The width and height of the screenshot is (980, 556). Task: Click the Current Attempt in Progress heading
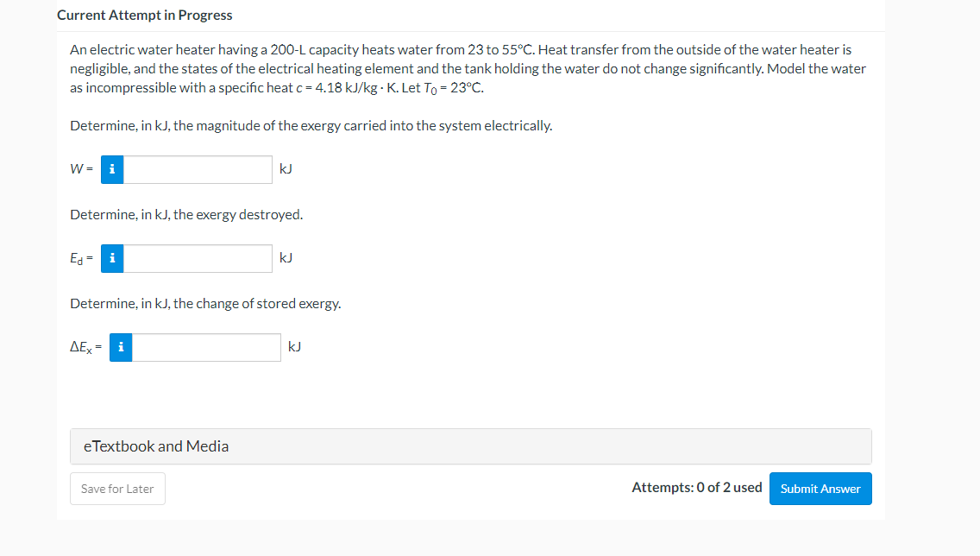click(x=143, y=15)
